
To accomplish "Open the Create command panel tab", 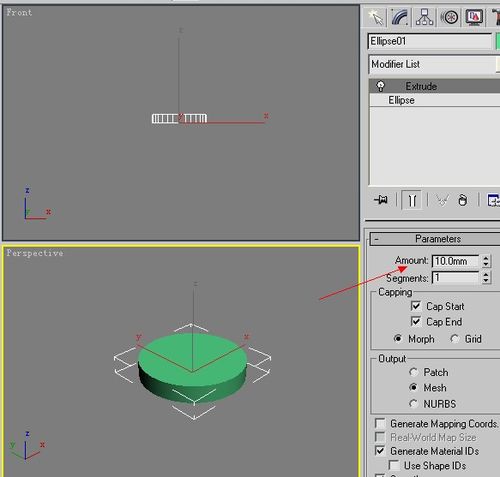I will 376,17.
